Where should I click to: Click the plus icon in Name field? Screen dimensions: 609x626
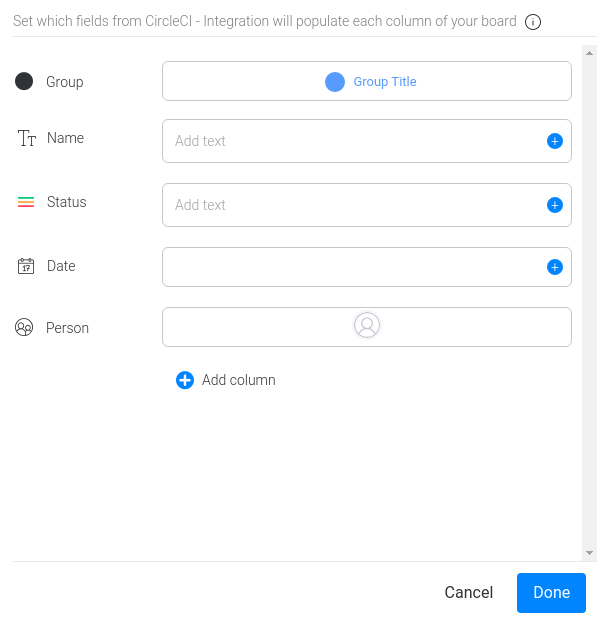pyautogui.click(x=555, y=141)
